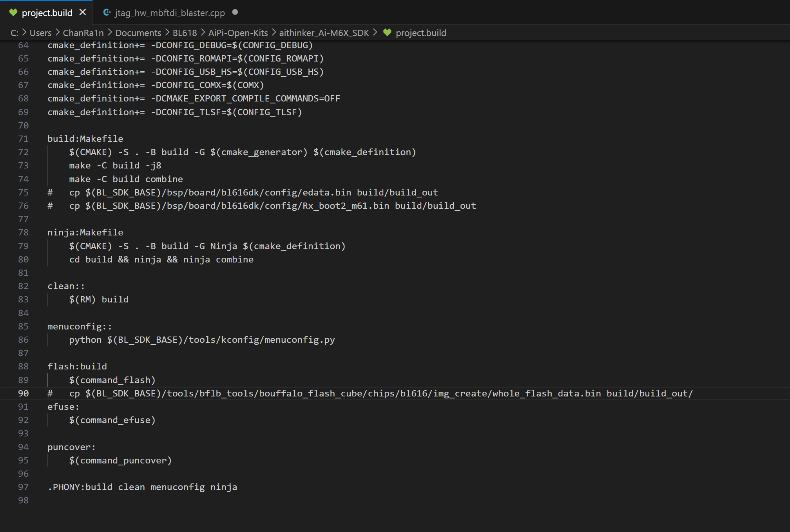
Task: Click the -DCONFIG_USB_HS definition line
Action: (186, 72)
